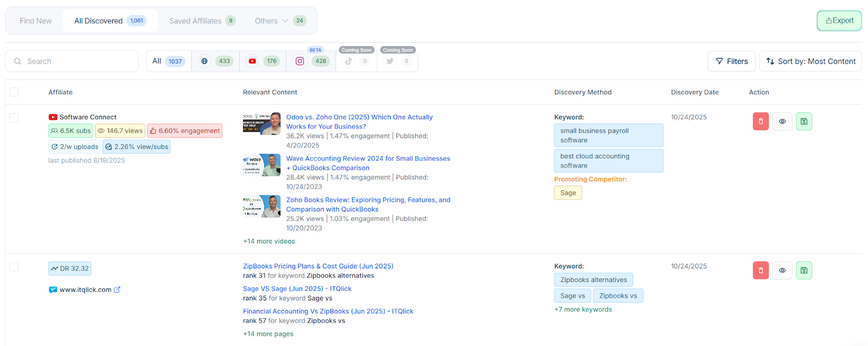The height and width of the screenshot is (346, 868).
Task: Expand +14 more videos
Action: (269, 241)
